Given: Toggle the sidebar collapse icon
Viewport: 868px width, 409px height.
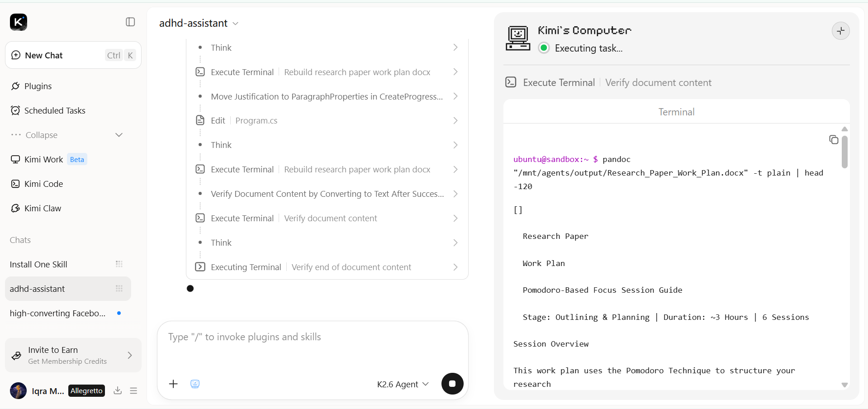Looking at the screenshot, I should click(130, 22).
